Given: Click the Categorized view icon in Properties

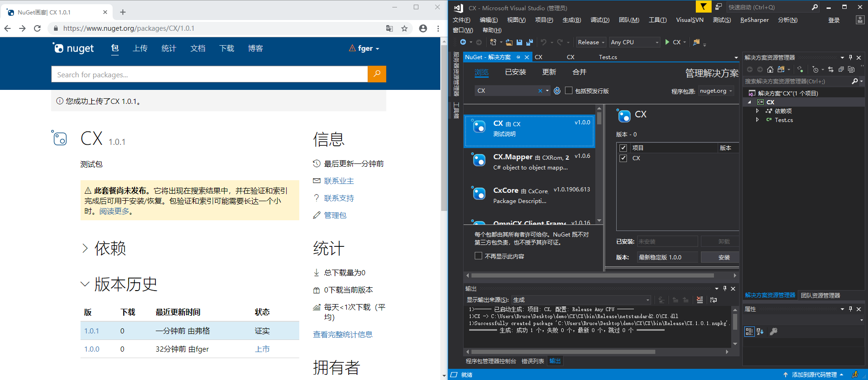Looking at the screenshot, I should pyautogui.click(x=749, y=332).
